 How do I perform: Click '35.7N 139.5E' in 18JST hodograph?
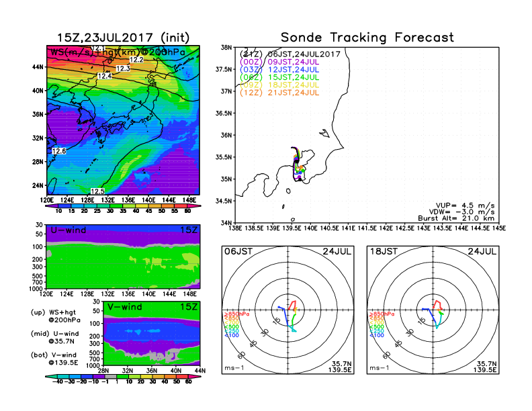point(485,367)
